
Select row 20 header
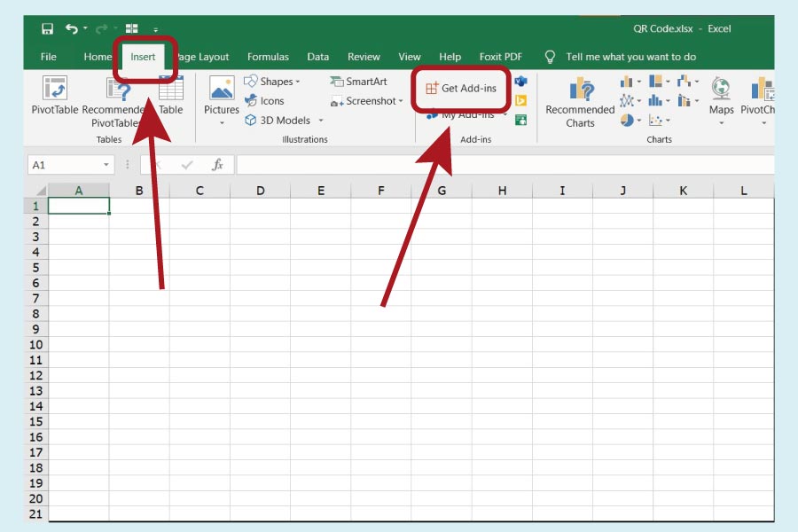(x=35, y=499)
